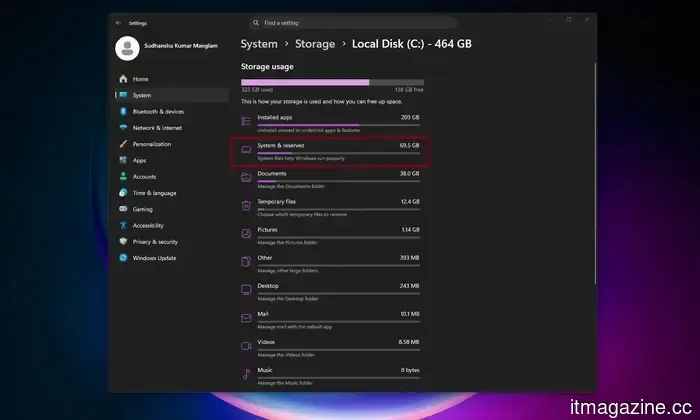
Task: Open Sudhanshu Kumar Manglam account name
Action: tap(181, 46)
